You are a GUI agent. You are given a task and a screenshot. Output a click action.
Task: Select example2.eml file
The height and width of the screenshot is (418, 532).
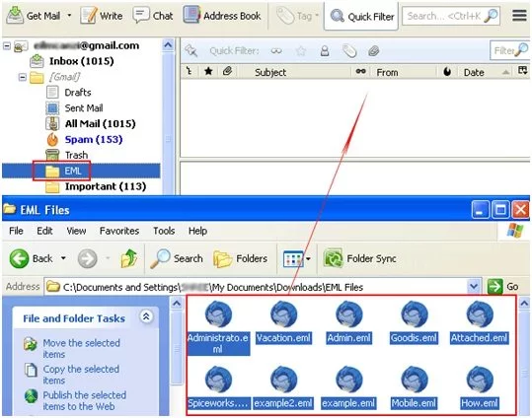(x=283, y=388)
